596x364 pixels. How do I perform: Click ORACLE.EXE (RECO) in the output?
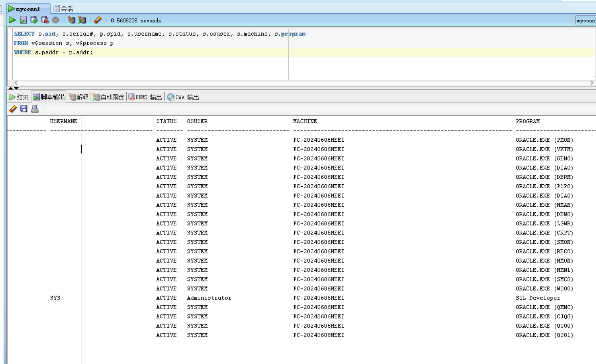point(544,251)
